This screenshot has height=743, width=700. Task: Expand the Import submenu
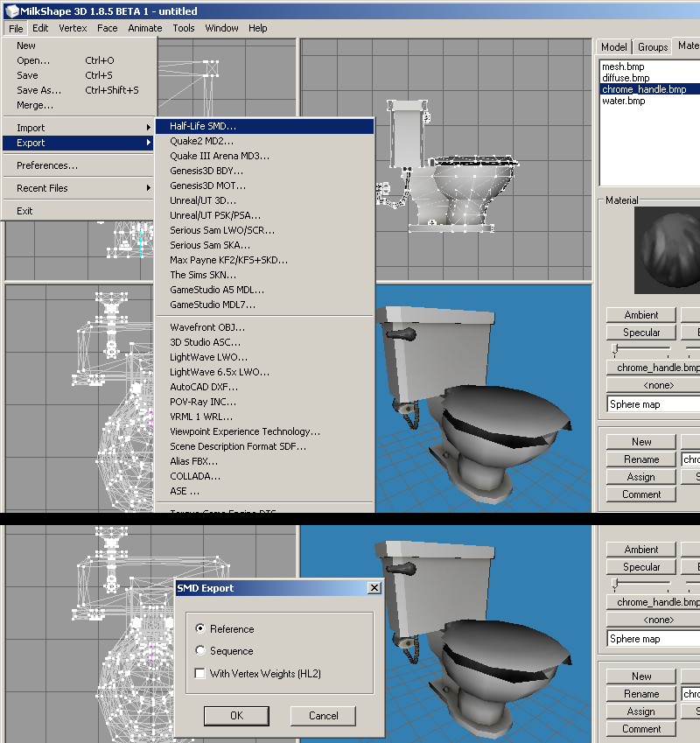(x=79, y=128)
